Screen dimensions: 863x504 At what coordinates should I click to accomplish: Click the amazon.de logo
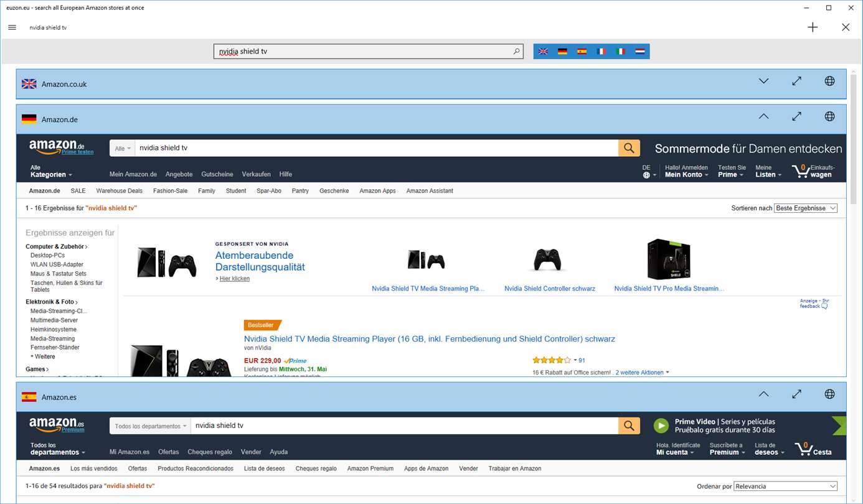pos(57,147)
